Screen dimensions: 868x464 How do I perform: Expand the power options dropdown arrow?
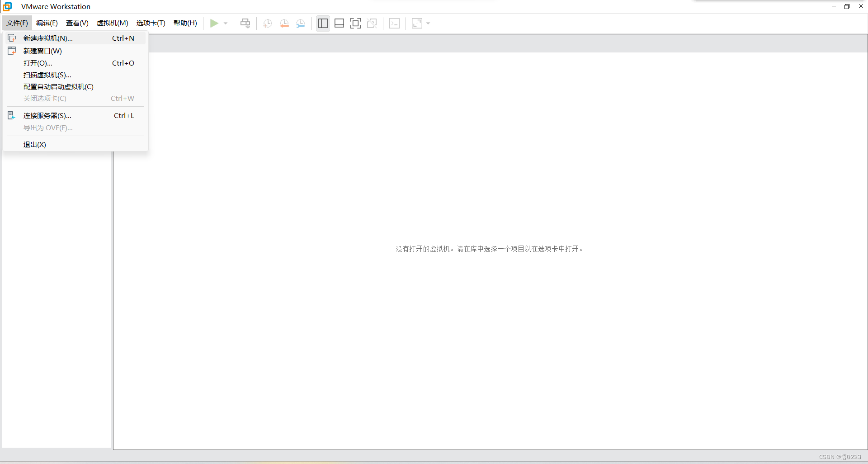coord(226,24)
